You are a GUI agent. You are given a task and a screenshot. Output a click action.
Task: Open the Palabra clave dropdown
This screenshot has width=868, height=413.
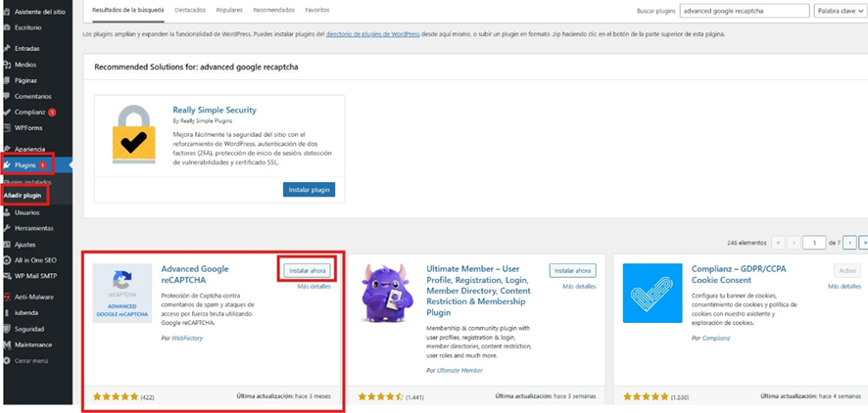pos(840,11)
